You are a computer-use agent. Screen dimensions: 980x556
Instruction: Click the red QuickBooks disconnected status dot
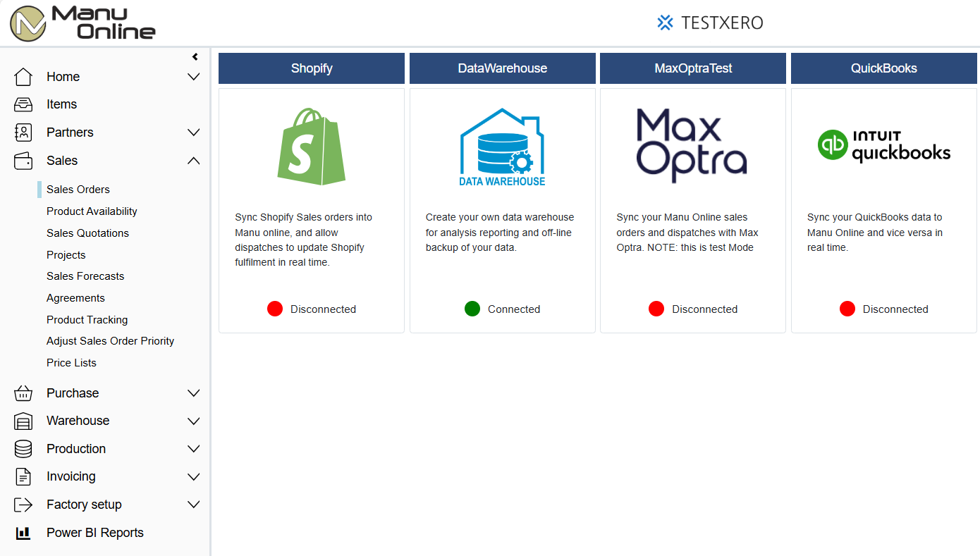coord(847,309)
